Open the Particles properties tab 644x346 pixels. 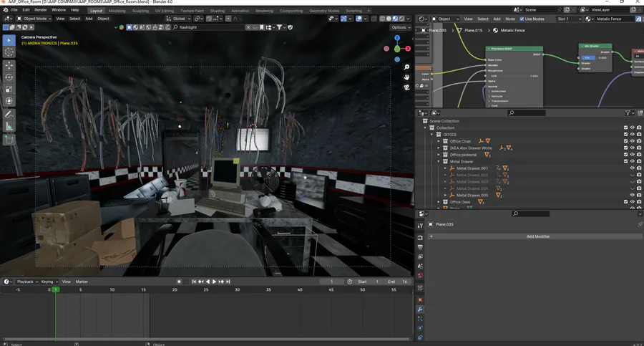point(420,319)
